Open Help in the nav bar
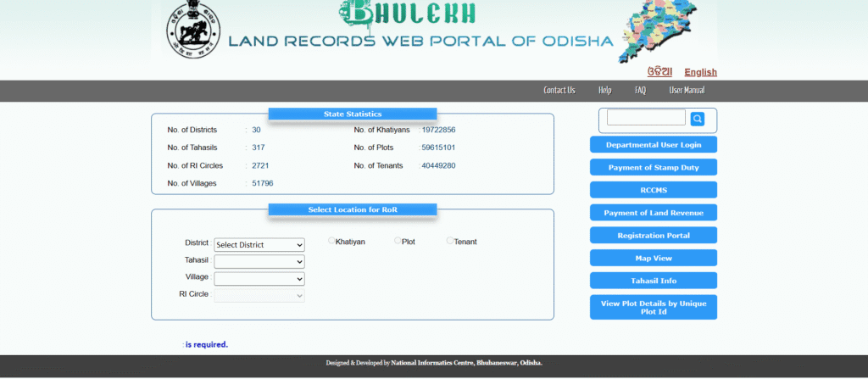The image size is (868, 379). 605,91
